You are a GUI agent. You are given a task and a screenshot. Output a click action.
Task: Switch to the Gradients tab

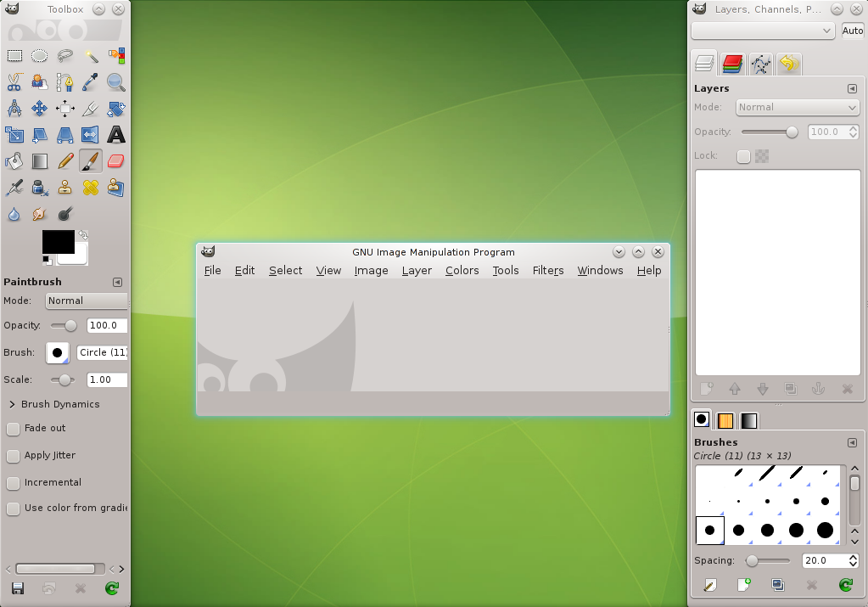pyautogui.click(x=749, y=421)
